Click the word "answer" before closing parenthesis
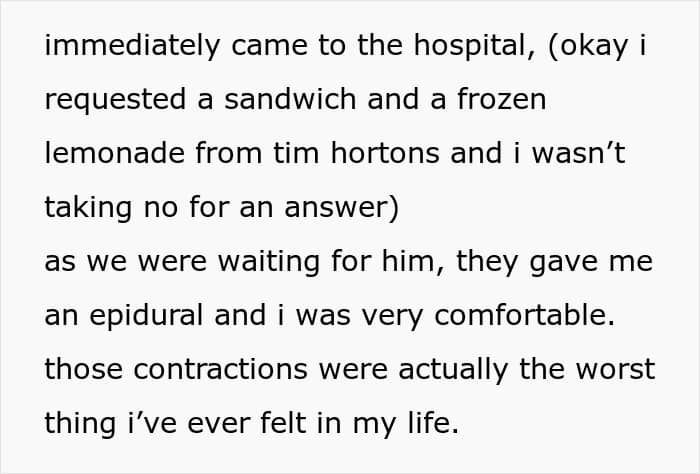This screenshot has width=700, height=474. 333,208
